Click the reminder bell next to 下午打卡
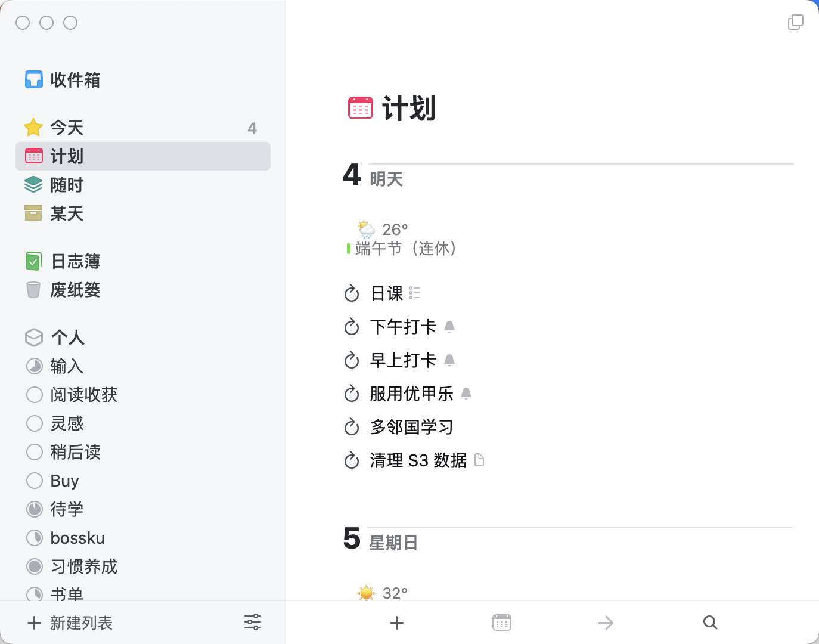Viewport: 819px width, 644px height. 449,327
